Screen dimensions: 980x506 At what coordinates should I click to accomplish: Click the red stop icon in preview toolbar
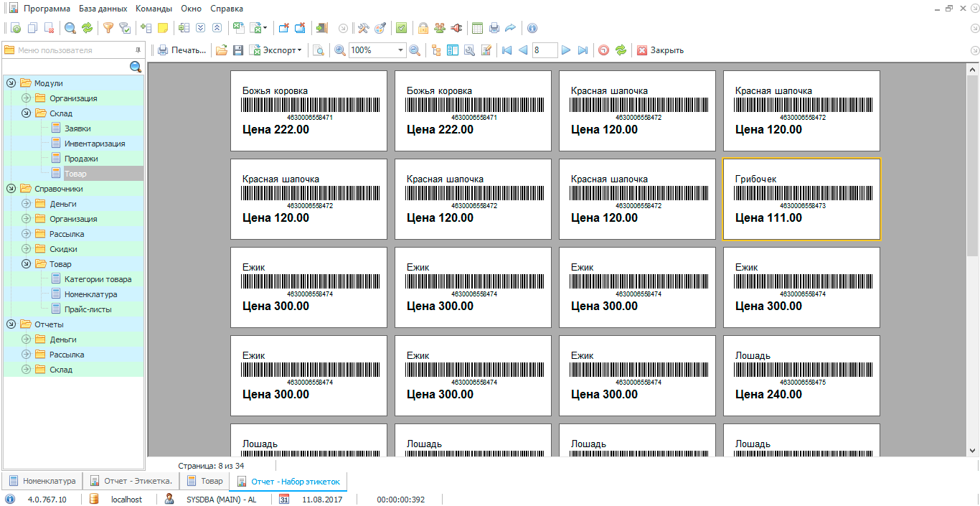click(x=604, y=50)
